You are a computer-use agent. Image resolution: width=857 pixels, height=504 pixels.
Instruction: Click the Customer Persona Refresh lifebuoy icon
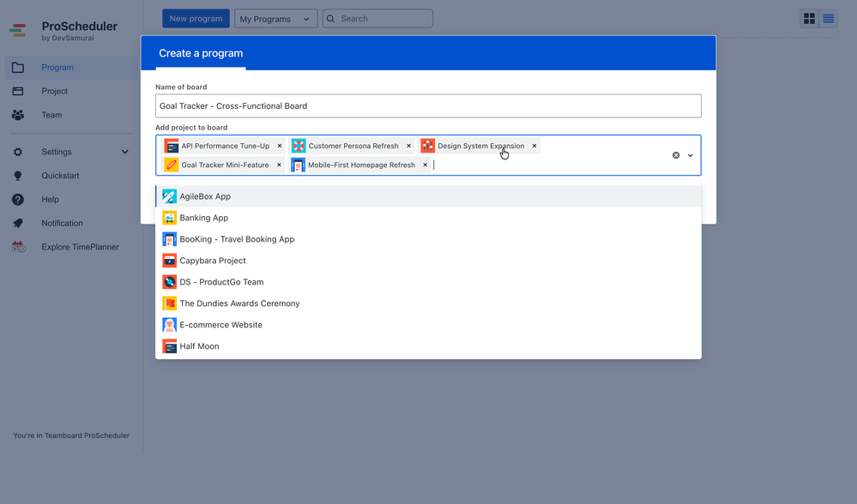click(299, 146)
